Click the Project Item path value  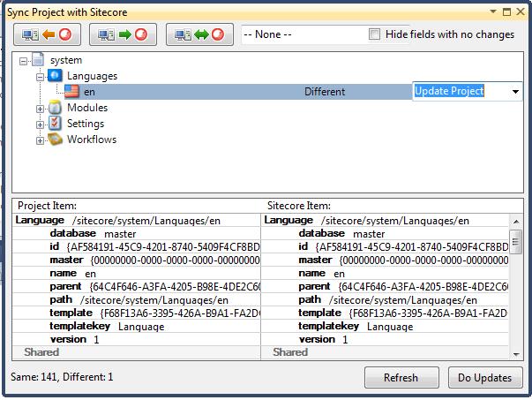pos(154,300)
